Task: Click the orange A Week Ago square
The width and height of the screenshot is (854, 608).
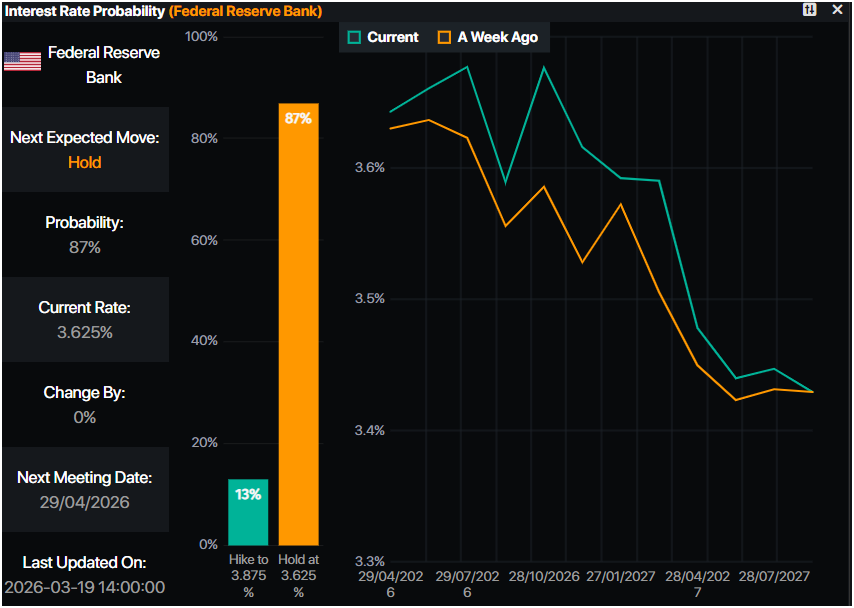Action: (x=444, y=37)
